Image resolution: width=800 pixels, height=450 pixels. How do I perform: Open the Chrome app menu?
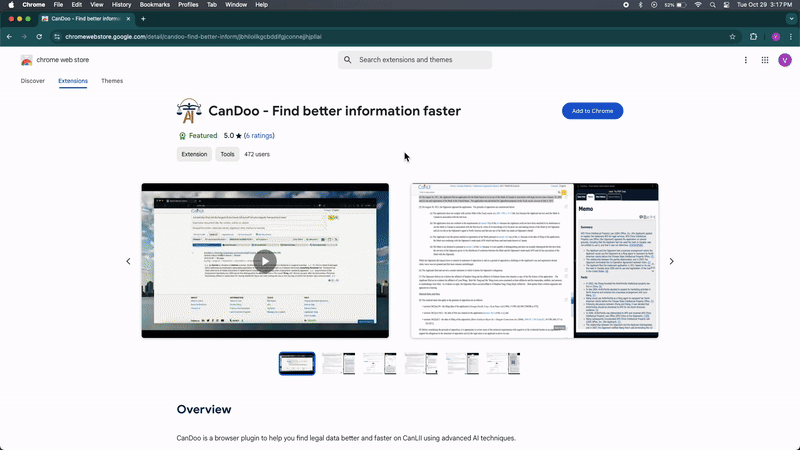point(34,5)
